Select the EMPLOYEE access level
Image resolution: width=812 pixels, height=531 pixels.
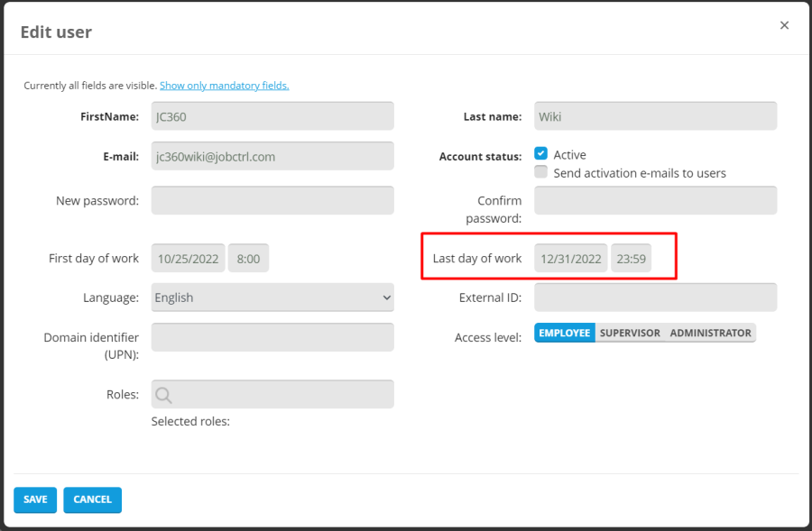coord(565,333)
